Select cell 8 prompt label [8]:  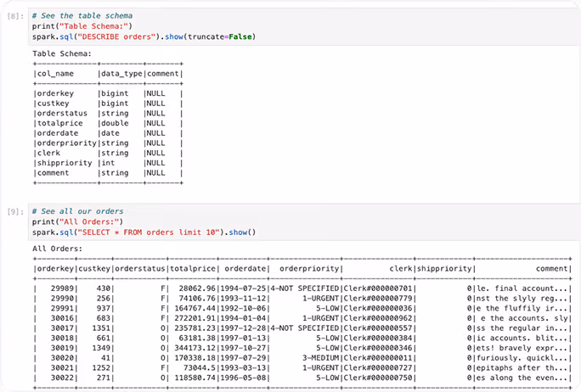pyautogui.click(x=15, y=16)
